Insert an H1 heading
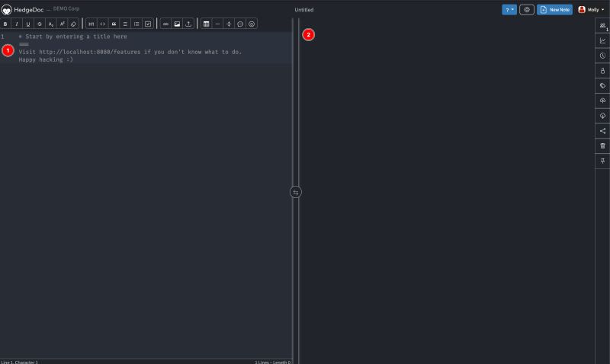 click(x=91, y=24)
